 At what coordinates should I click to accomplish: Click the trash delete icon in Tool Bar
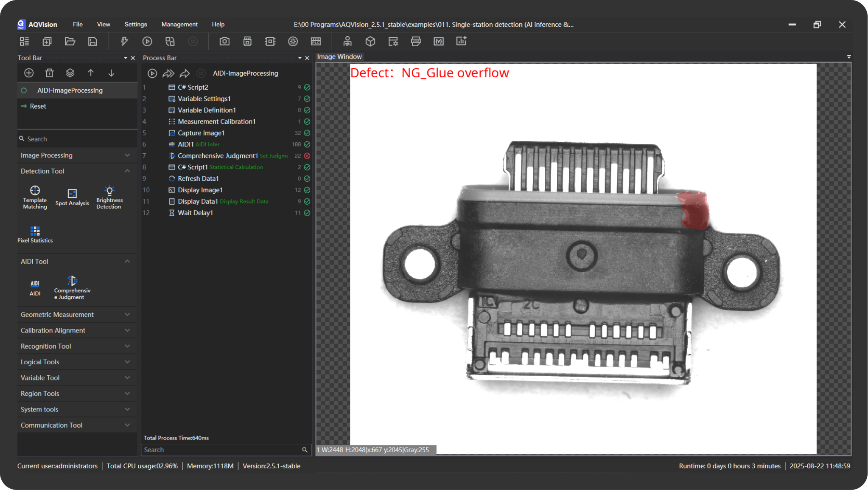[x=49, y=73]
